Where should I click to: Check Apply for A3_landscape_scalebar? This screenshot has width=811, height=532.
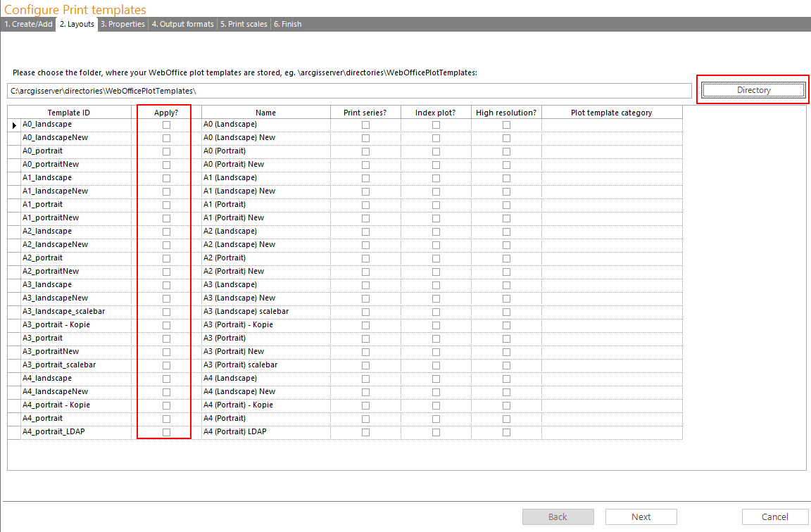coord(166,312)
